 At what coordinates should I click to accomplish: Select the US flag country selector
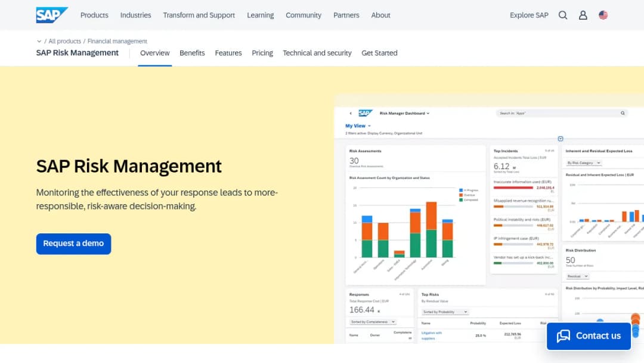tap(603, 15)
